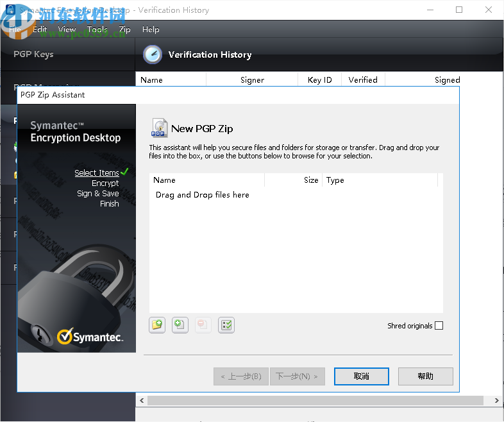Sort history by Signer column

point(253,80)
